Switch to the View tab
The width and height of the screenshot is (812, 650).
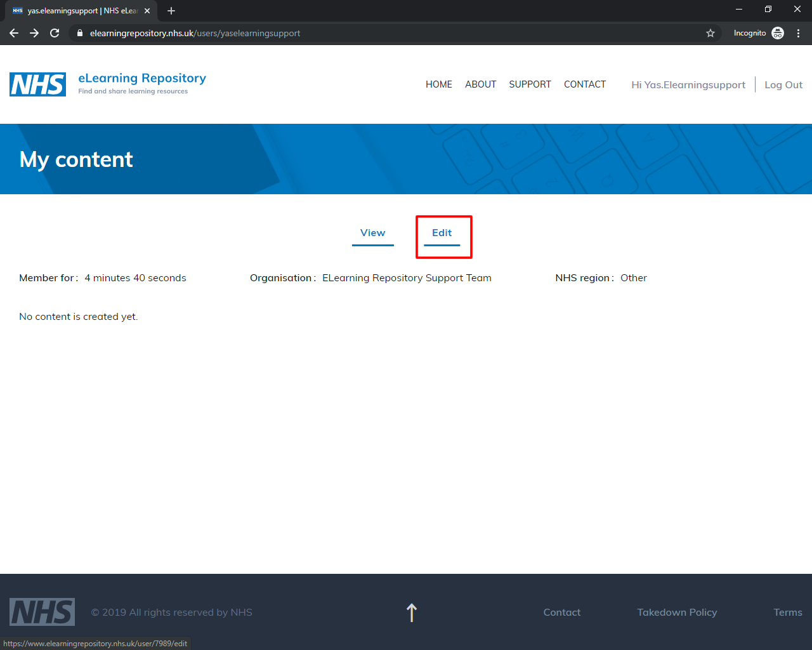pos(373,233)
